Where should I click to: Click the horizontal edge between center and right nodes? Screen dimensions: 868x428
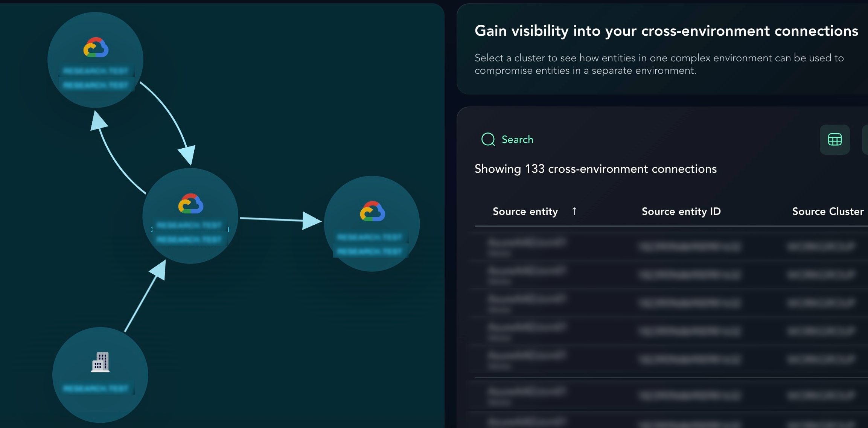pos(271,219)
